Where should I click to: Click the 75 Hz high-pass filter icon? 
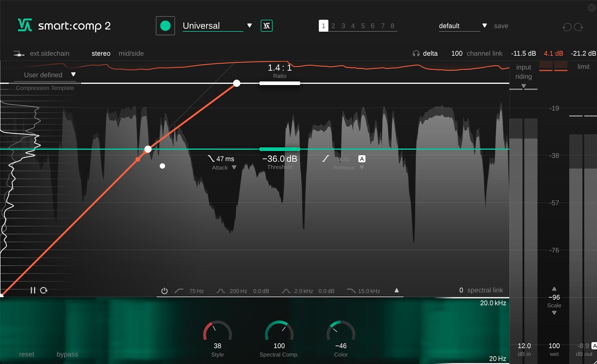point(179,291)
